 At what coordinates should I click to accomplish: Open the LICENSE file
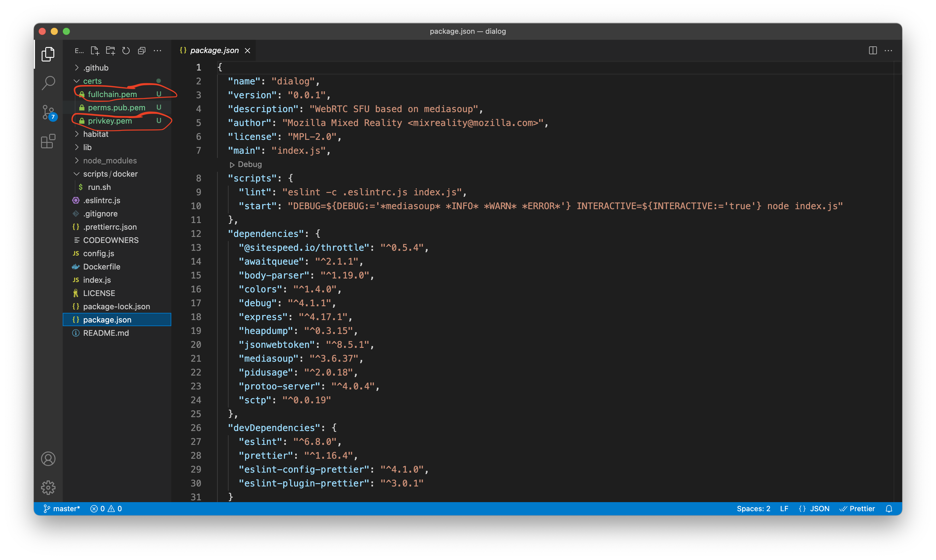tap(117, 293)
